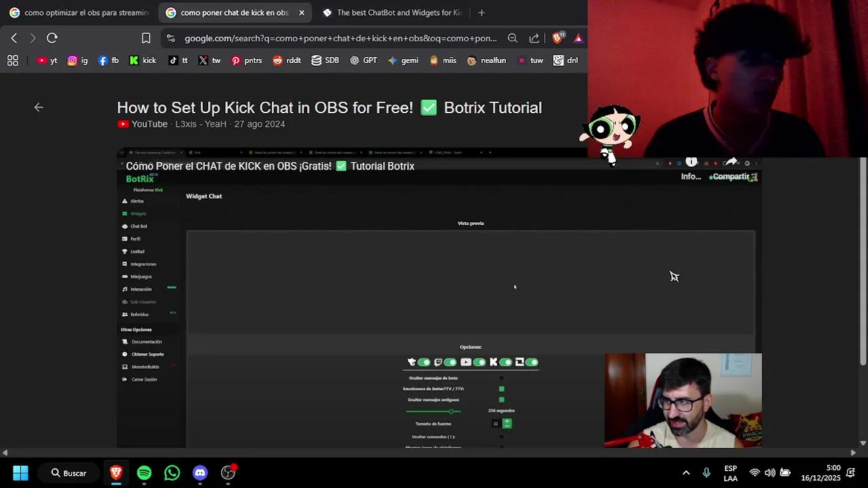The height and width of the screenshot is (488, 868).
Task: Open the Reddit 'rddt' bookmark
Action: [287, 60]
